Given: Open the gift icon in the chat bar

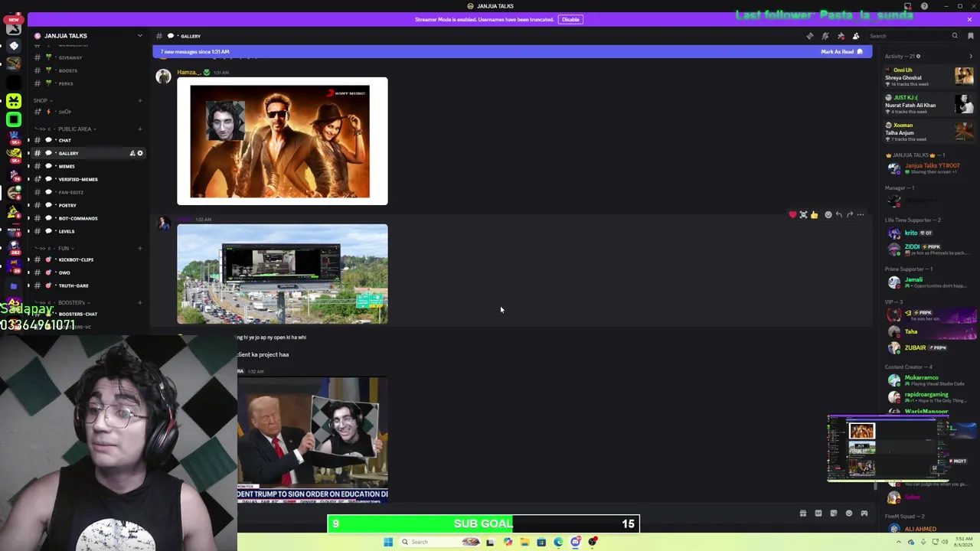Looking at the screenshot, I should (803, 514).
